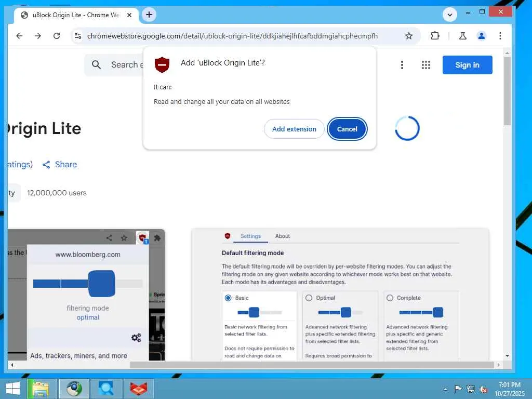
Task: Go forward in browser history
Action: (x=38, y=36)
